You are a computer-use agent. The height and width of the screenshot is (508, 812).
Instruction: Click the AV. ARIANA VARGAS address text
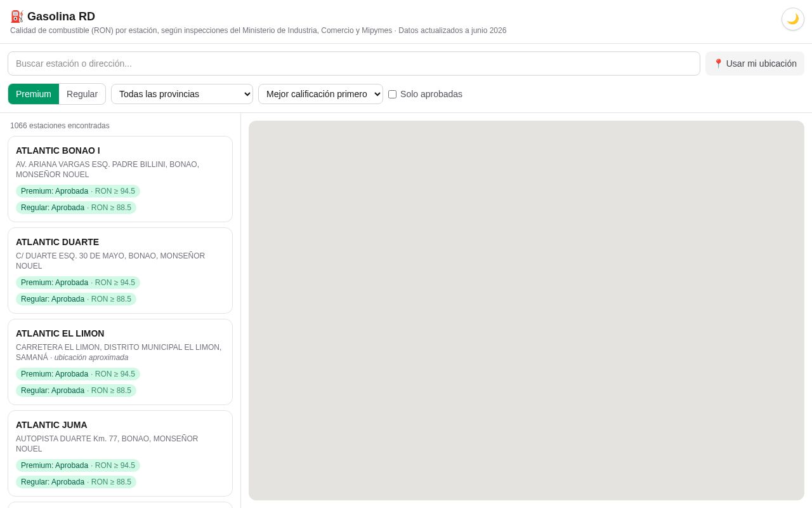point(108,170)
